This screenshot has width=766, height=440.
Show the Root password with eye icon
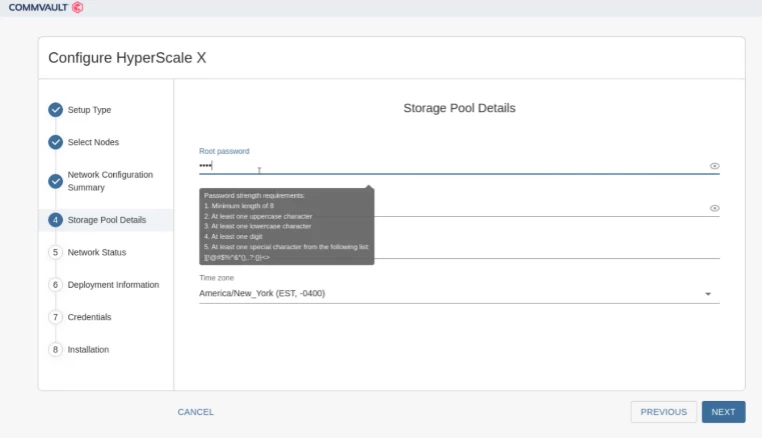click(714, 166)
